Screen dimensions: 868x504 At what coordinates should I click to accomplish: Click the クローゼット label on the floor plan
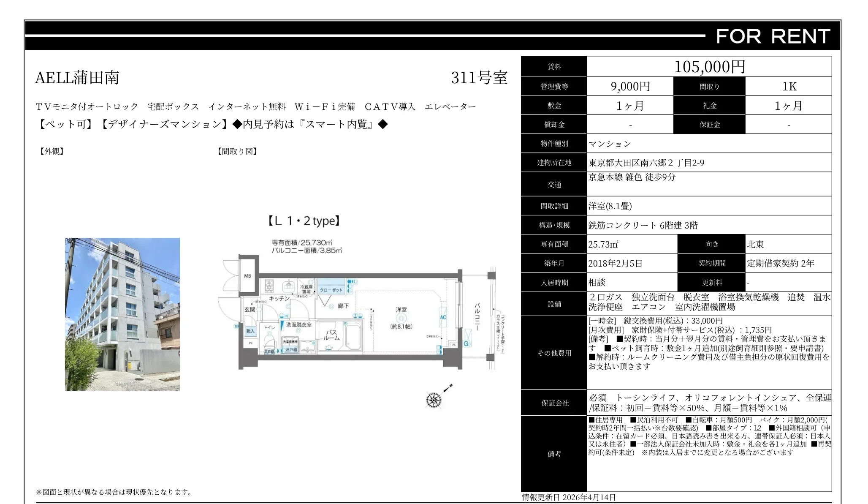coord(330,290)
